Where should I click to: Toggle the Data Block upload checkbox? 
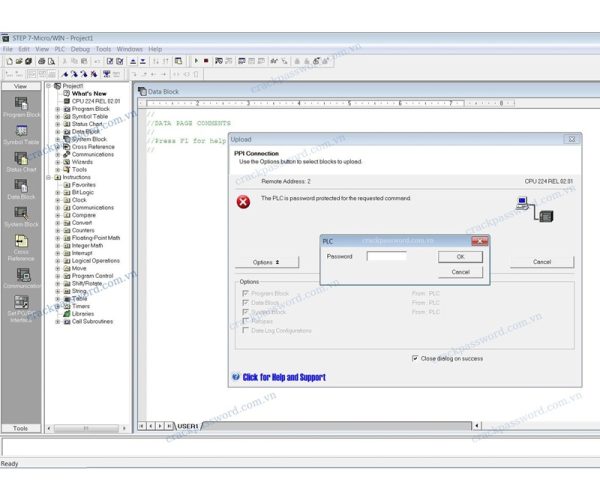tap(245, 303)
